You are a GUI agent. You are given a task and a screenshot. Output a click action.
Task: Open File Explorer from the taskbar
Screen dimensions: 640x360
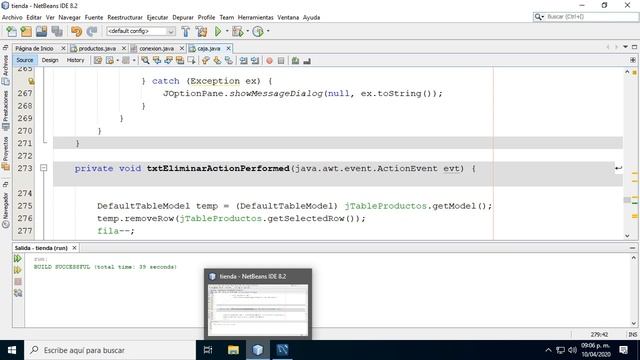233,350
